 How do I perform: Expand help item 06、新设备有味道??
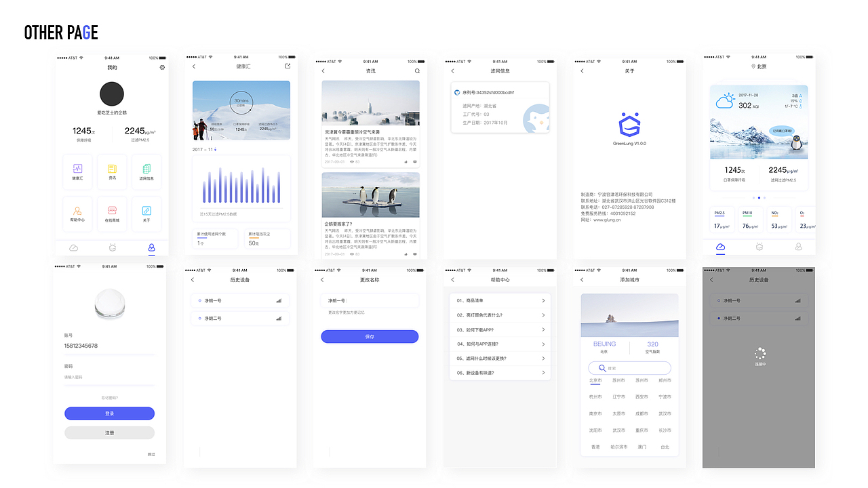(x=500, y=373)
